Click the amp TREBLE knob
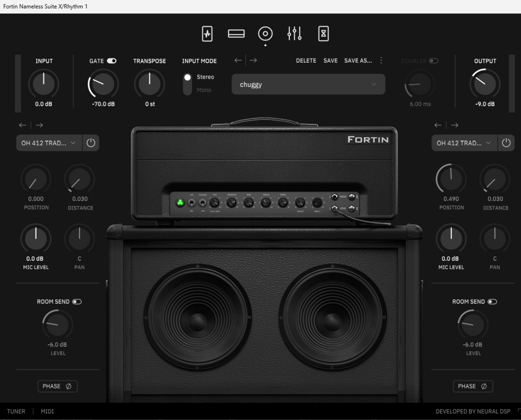The image size is (521, 420). pos(283,202)
